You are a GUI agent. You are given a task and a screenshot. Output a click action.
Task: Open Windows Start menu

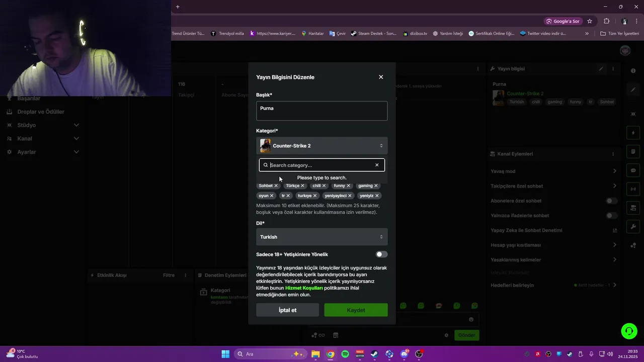coord(225,354)
